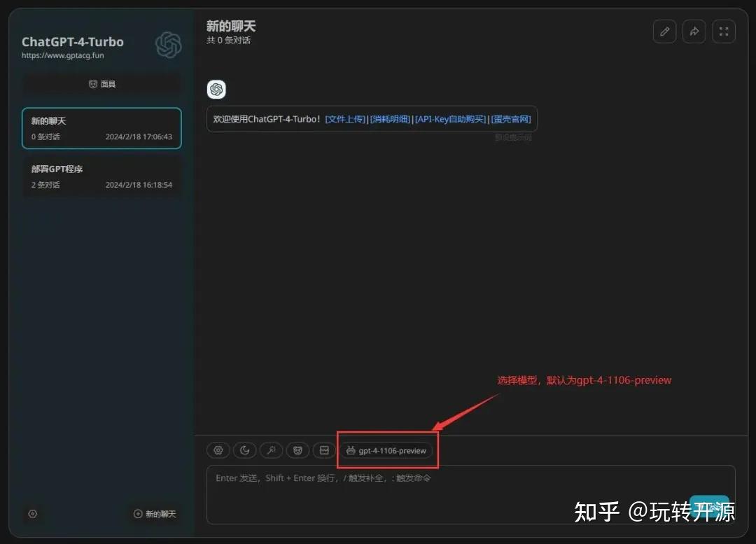Expand the 部署GPT程序 conversation
The height and width of the screenshot is (544, 756).
pos(101,176)
